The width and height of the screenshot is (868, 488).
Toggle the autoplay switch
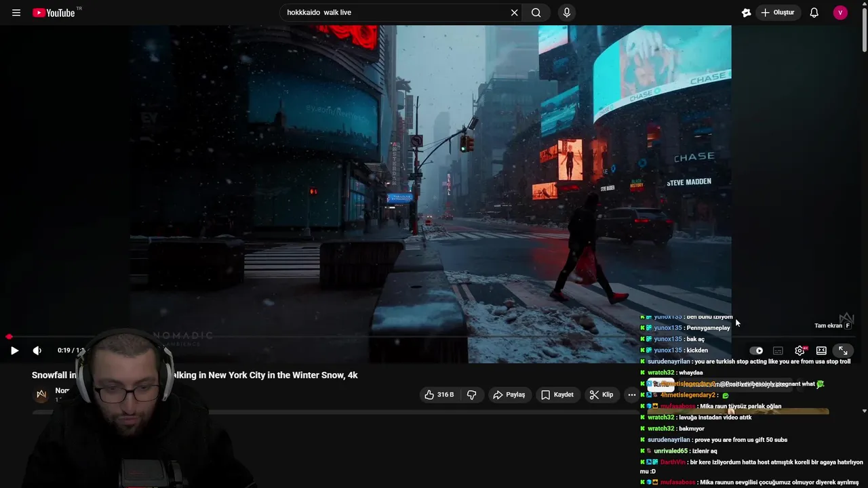coord(756,350)
